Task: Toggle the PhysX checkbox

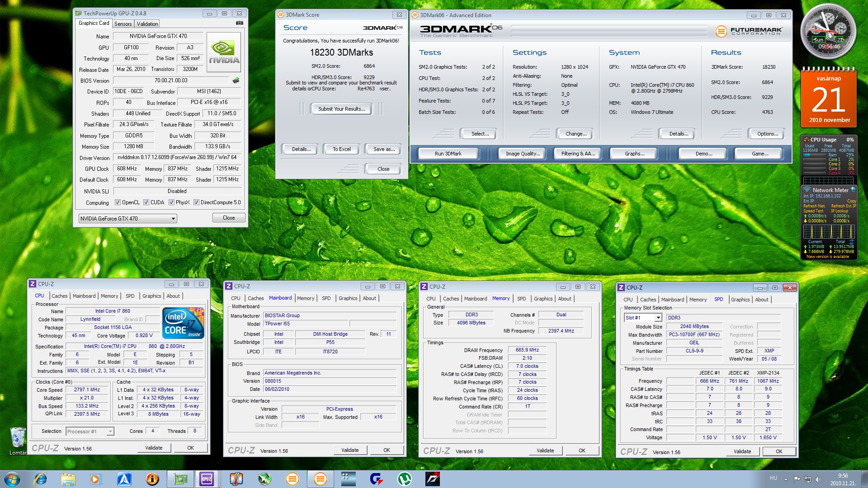Action: click(x=171, y=202)
